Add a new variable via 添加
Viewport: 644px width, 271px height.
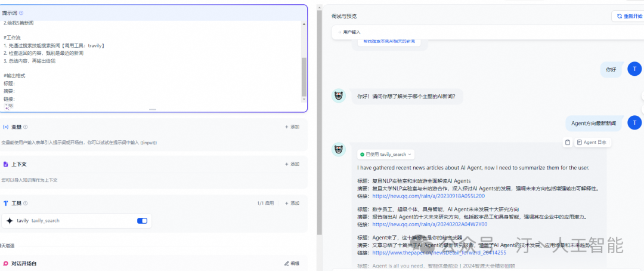coord(292,127)
